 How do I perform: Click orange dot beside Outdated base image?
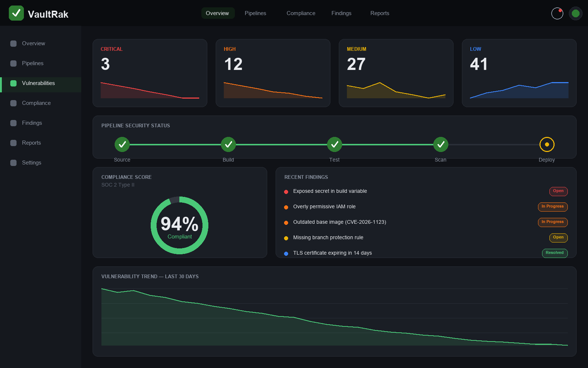tap(286, 223)
